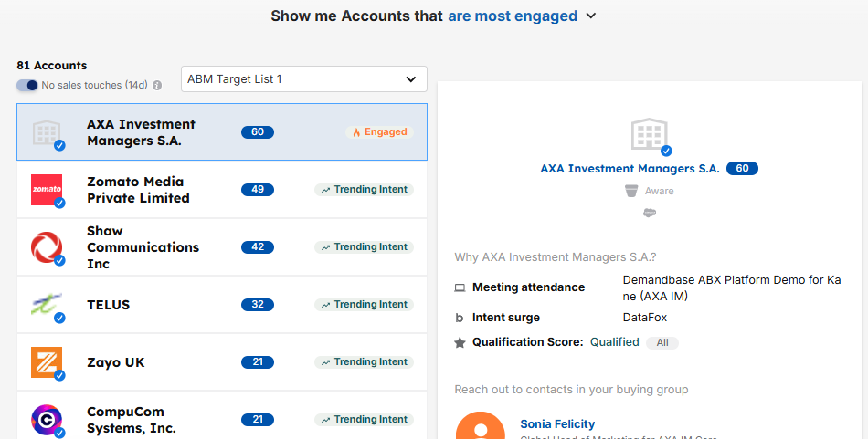Click the TELUS logo thumbnail
The image size is (868, 439).
point(47,305)
